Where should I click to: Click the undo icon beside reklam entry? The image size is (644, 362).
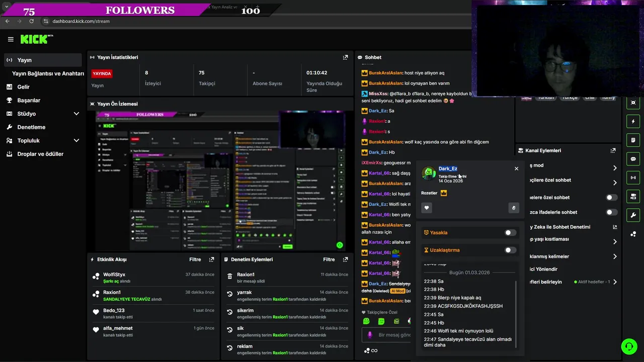pyautogui.click(x=229, y=348)
